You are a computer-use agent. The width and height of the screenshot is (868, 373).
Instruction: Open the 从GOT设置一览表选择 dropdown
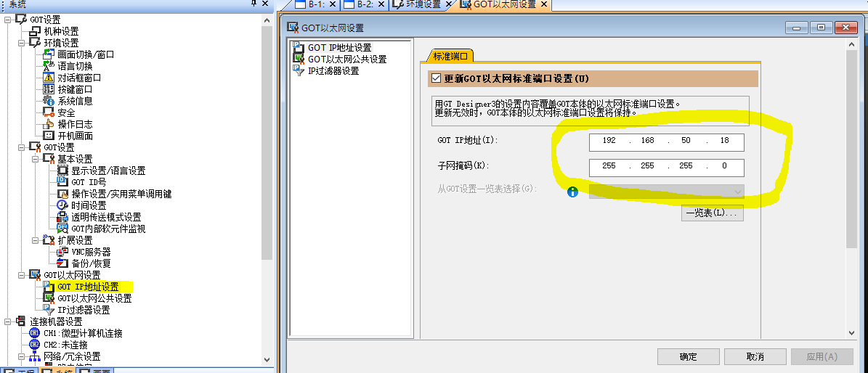point(667,192)
